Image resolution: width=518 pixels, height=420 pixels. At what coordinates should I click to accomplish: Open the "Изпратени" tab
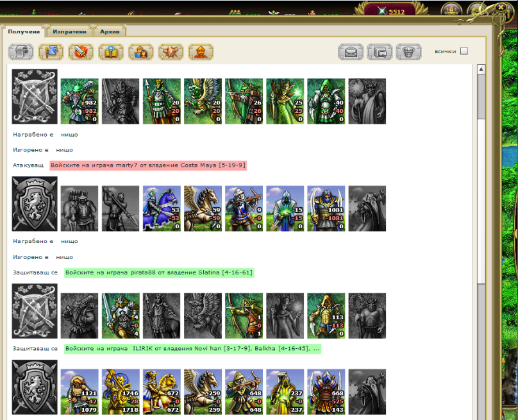click(x=69, y=31)
